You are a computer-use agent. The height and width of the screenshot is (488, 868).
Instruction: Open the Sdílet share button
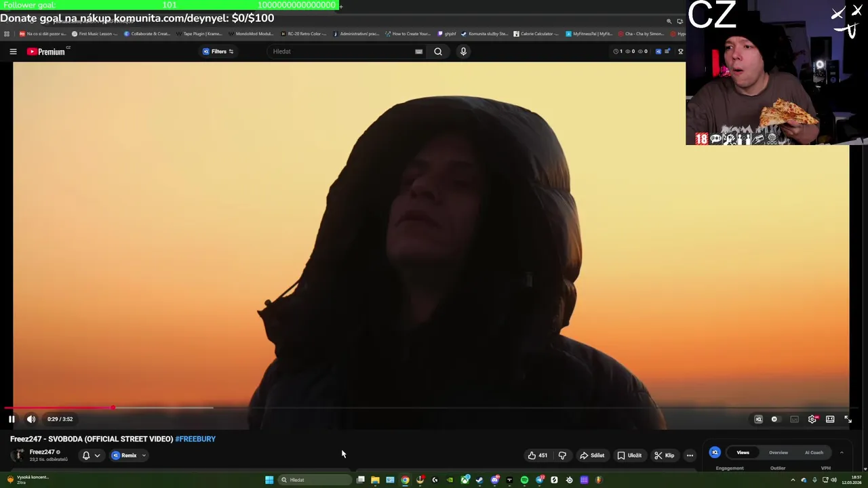(x=592, y=455)
